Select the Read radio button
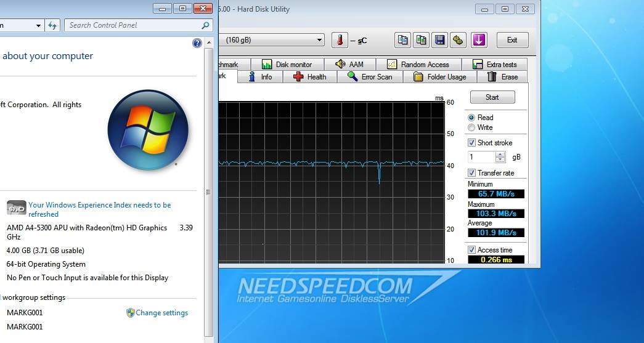Image resolution: width=644 pixels, height=343 pixels. (x=471, y=118)
